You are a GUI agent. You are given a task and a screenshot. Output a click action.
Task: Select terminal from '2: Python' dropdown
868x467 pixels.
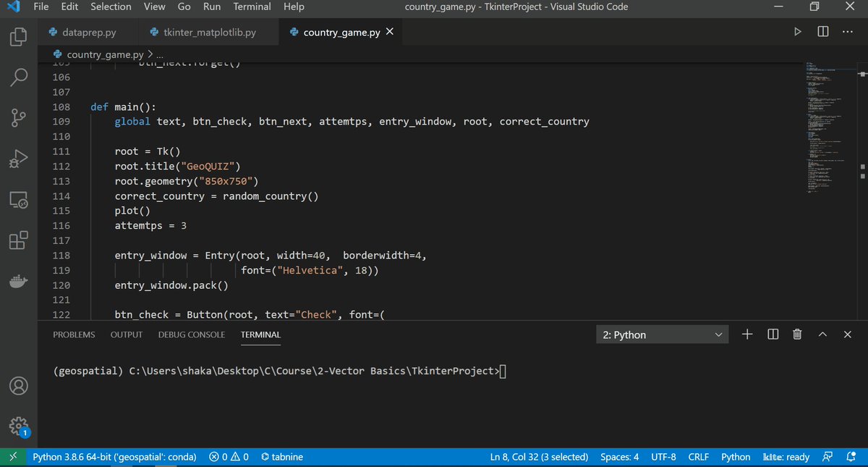click(x=662, y=335)
